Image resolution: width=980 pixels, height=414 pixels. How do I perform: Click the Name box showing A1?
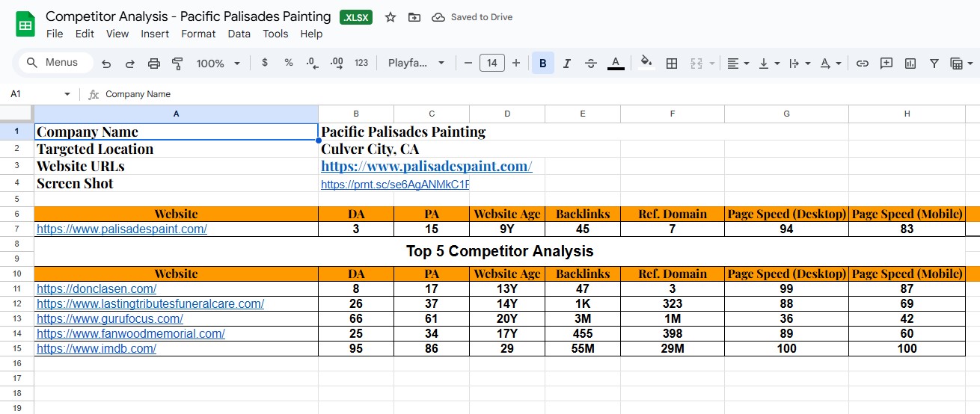click(x=34, y=94)
